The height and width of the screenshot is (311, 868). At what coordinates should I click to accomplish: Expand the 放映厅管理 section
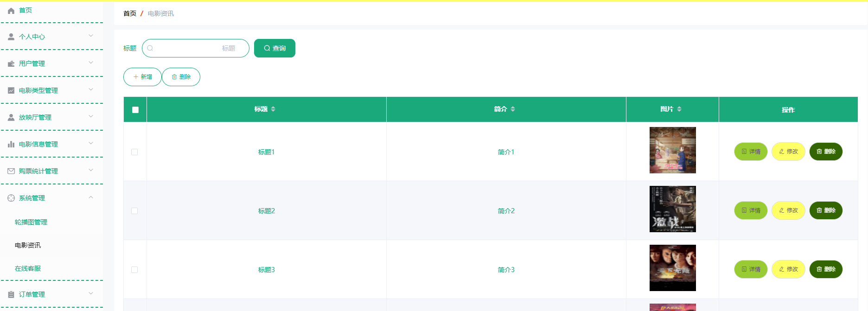click(91, 116)
